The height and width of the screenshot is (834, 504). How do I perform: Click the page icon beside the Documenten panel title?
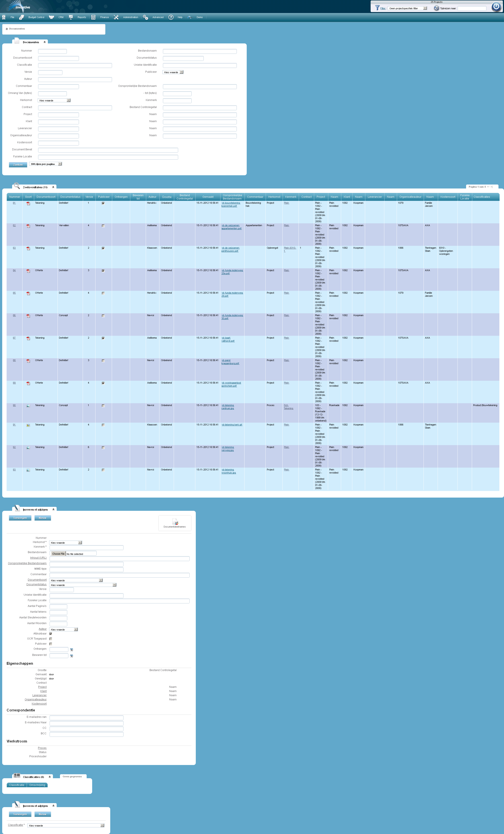(17, 41)
